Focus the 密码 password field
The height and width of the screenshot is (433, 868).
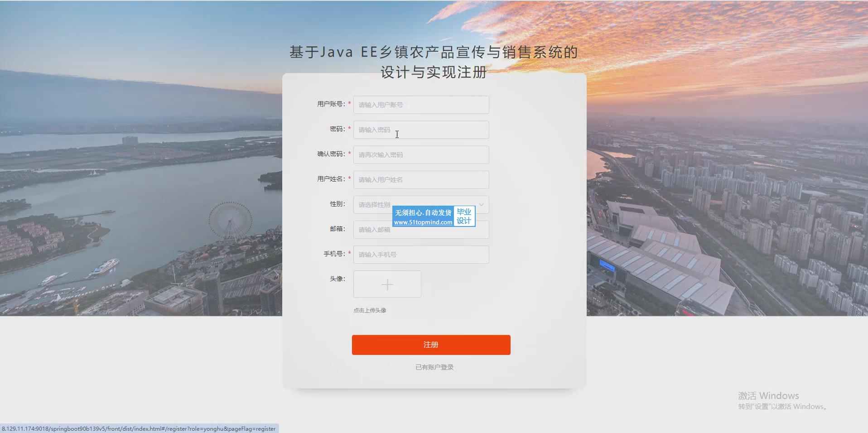tap(421, 130)
